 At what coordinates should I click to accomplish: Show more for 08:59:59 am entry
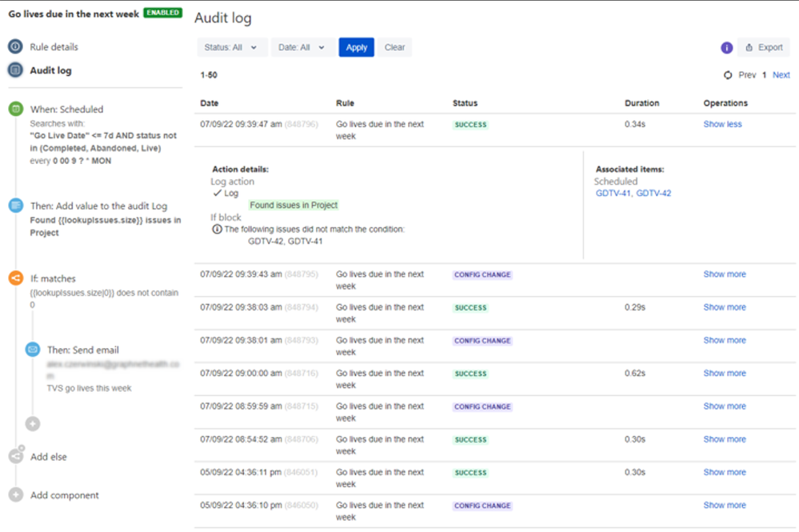pyautogui.click(x=725, y=406)
